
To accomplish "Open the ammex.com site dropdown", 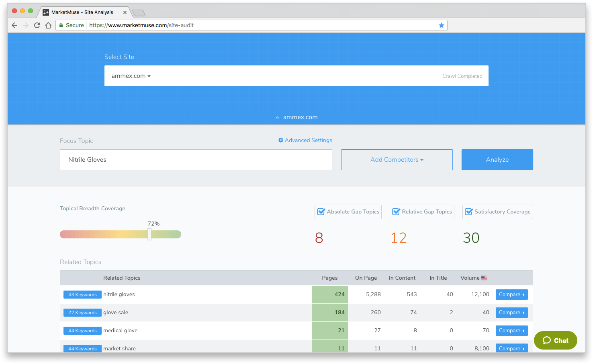I will (x=131, y=76).
